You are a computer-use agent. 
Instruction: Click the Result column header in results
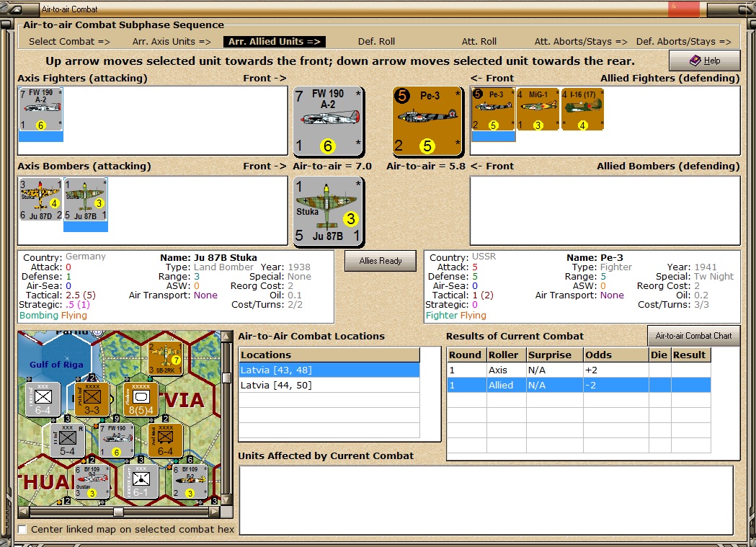pos(690,355)
